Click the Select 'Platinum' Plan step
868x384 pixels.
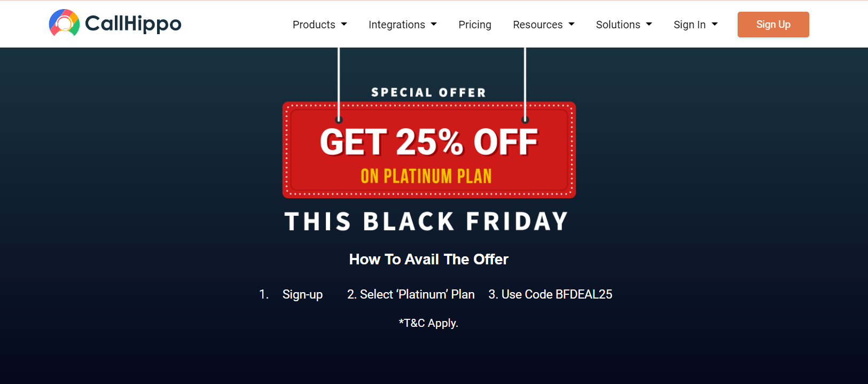pyautogui.click(x=411, y=294)
